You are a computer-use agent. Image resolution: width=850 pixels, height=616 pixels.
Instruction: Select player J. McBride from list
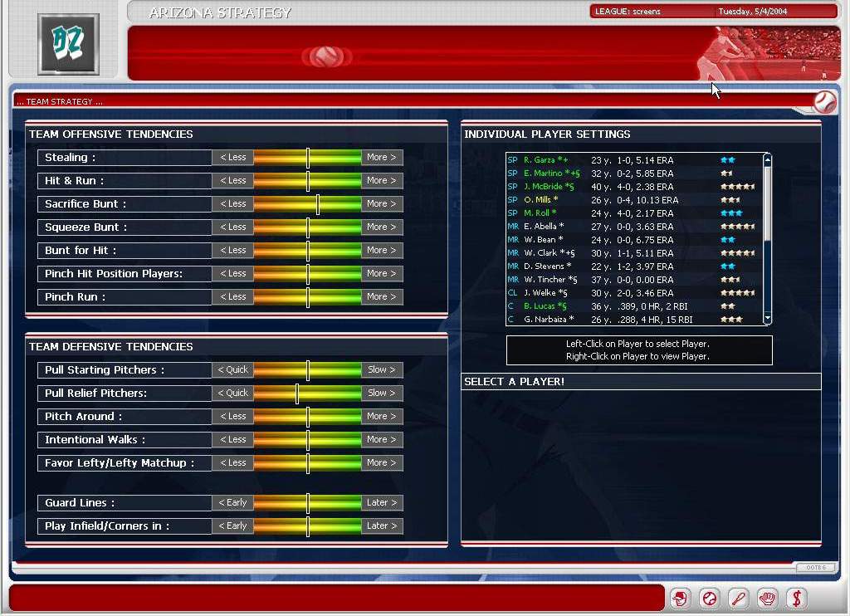pos(549,187)
